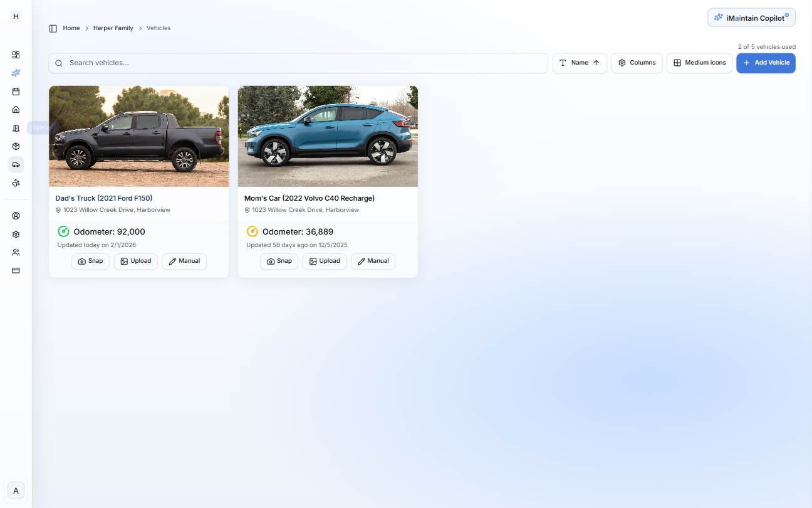812x508 pixels.
Task: Open the settings gear in the sidebar
Action: (x=16, y=234)
